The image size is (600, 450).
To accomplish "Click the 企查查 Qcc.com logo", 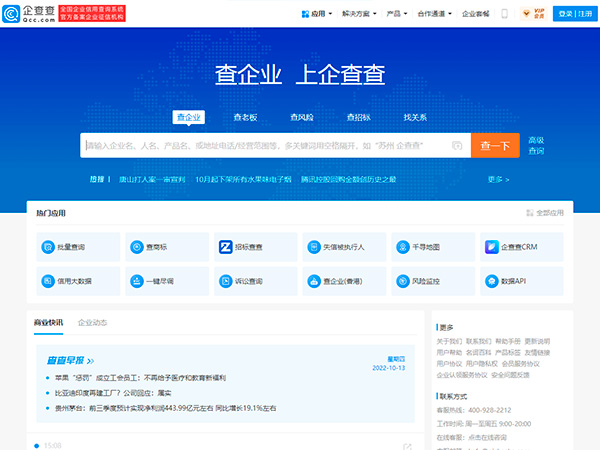I will (29, 14).
